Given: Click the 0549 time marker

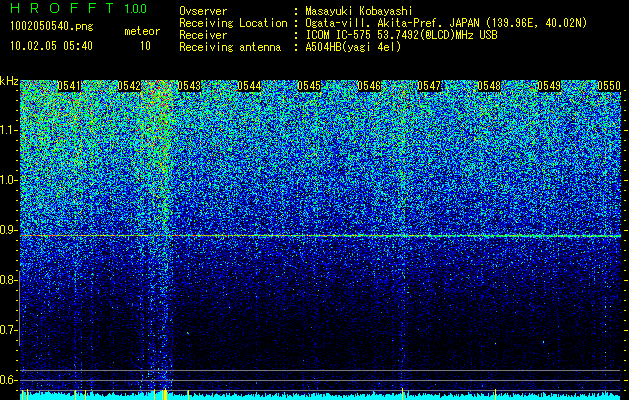Looking at the screenshot, I should click(549, 86).
